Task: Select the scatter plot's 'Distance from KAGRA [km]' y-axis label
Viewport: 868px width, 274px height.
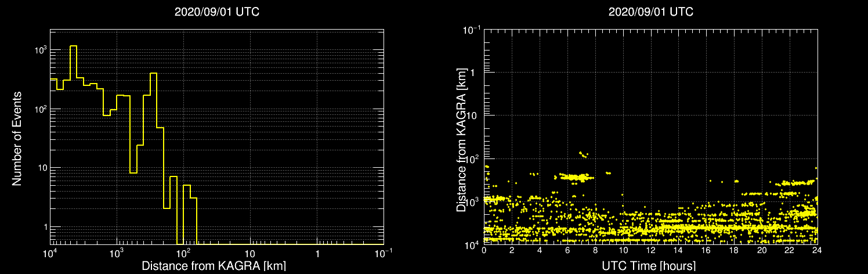Action: click(x=461, y=140)
